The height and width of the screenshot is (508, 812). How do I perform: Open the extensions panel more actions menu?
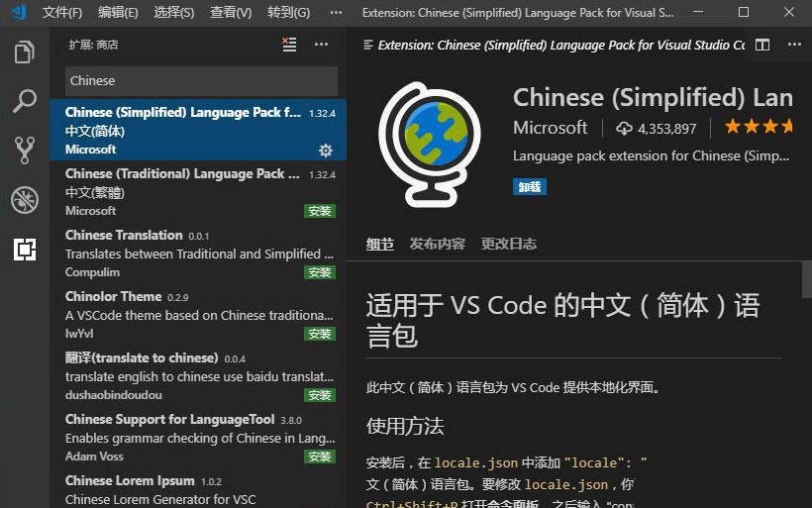321,45
